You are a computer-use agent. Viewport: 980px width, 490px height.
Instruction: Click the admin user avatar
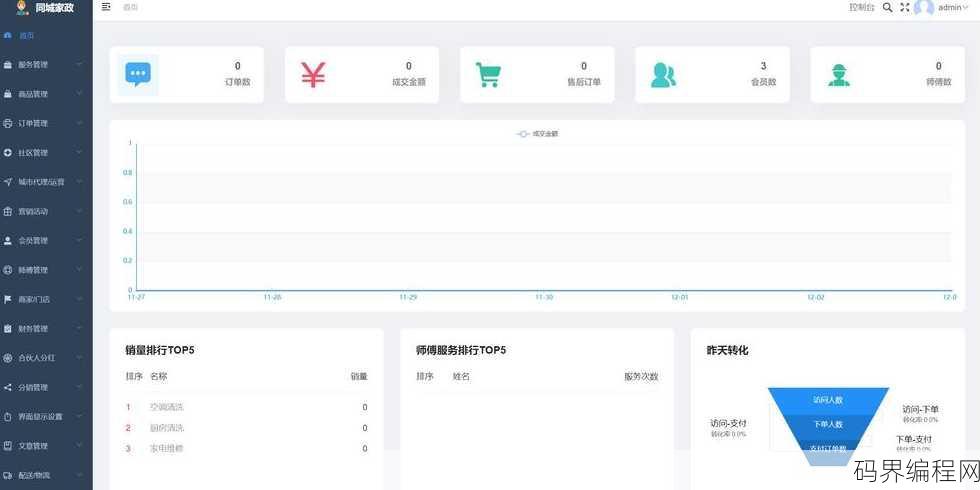point(924,8)
